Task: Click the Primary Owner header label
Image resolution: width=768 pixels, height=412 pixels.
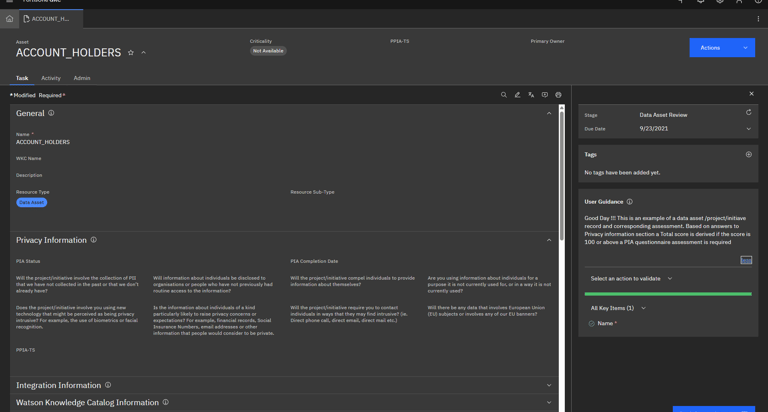Action: click(547, 41)
